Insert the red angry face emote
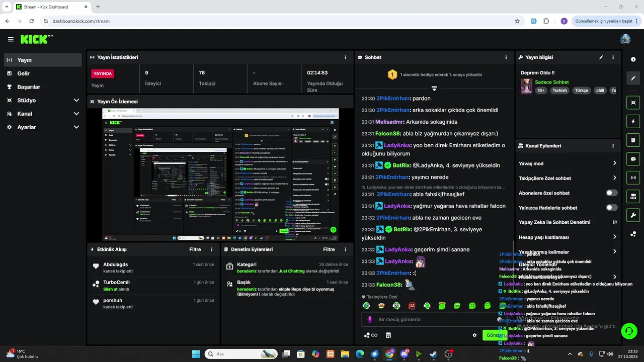Image resolution: width=644 pixels, height=362 pixels. (x=412, y=306)
